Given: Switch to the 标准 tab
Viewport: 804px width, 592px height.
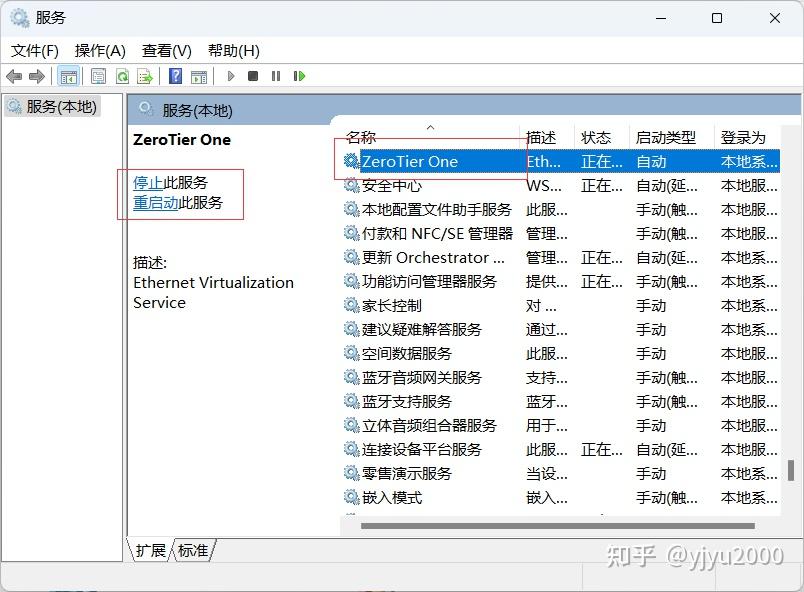Looking at the screenshot, I should (193, 550).
